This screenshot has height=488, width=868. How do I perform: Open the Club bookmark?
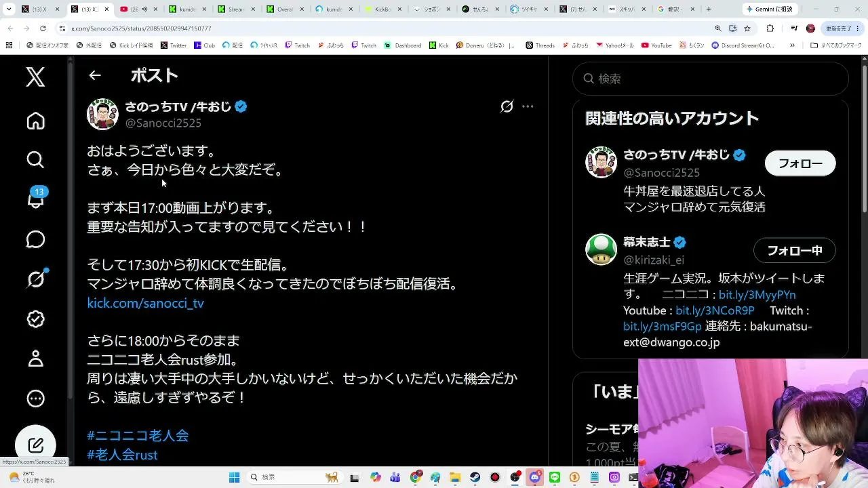204,45
